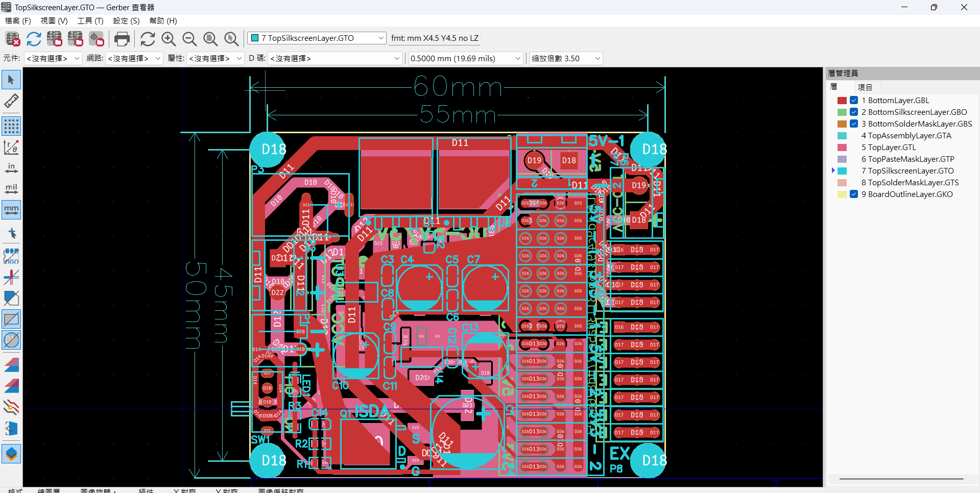Click the print icon in toolbar
Image resolution: width=980 pixels, height=493 pixels.
[x=122, y=39]
